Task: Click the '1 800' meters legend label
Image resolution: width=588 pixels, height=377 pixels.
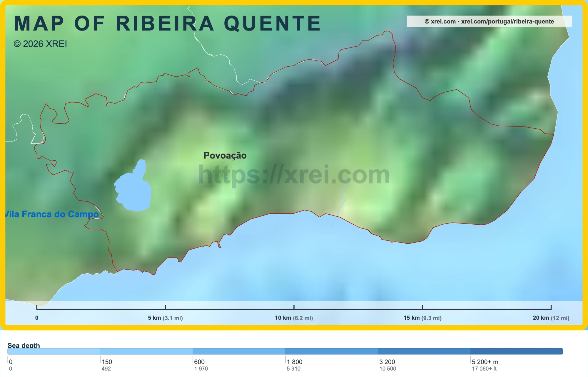Action: [295, 362]
